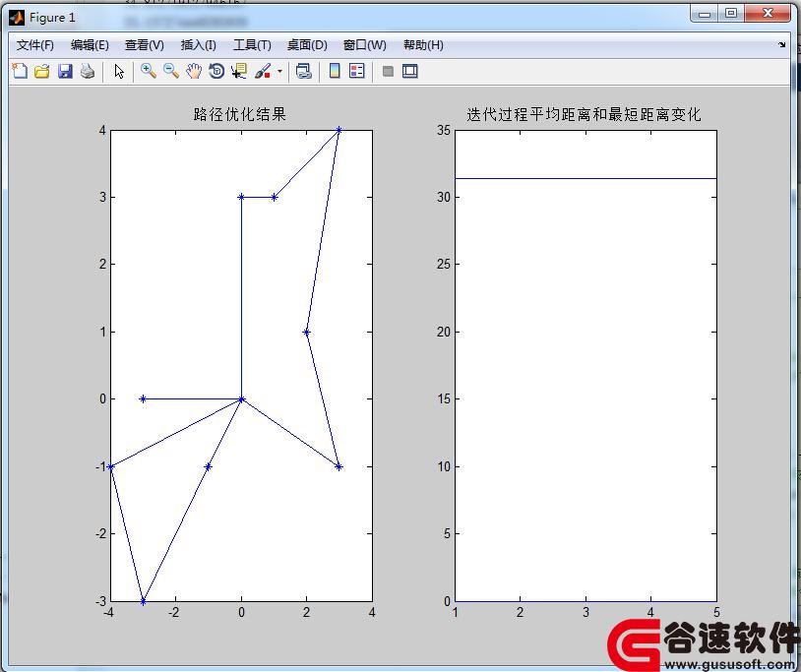Open the brush color dropdown arrow
The image size is (801, 672).
[x=279, y=71]
